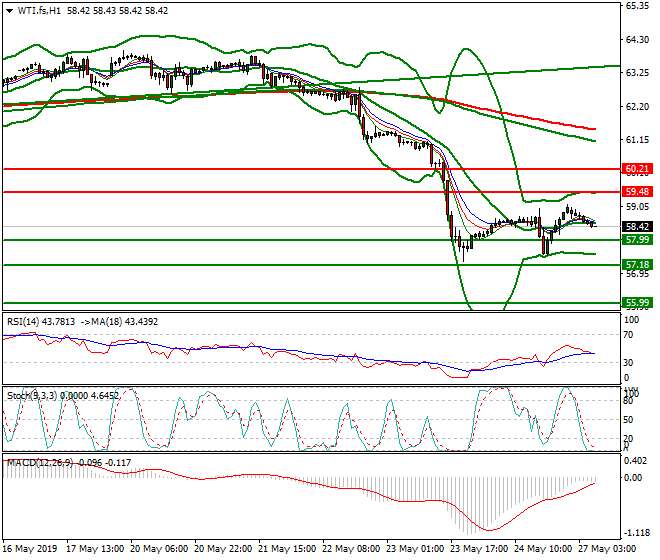Click the 17 May 13:00 time label

click(x=95, y=549)
